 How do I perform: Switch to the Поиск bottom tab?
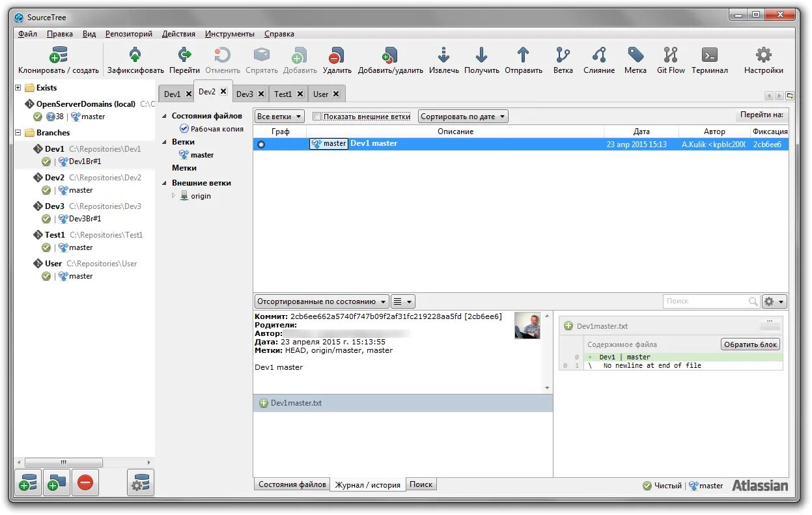[421, 484]
